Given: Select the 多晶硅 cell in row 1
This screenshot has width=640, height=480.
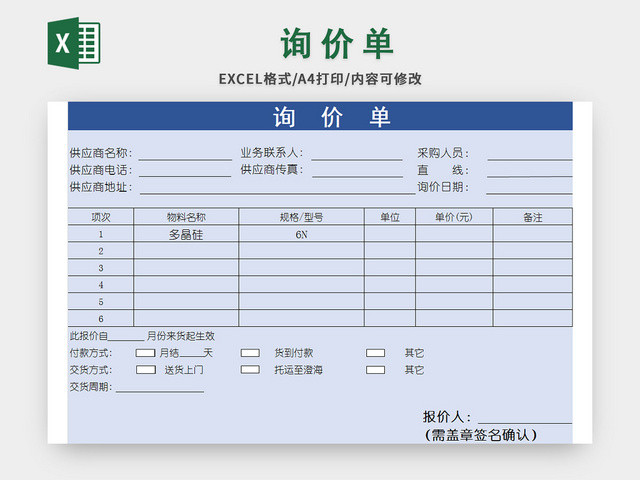Looking at the screenshot, I should 186,234.
